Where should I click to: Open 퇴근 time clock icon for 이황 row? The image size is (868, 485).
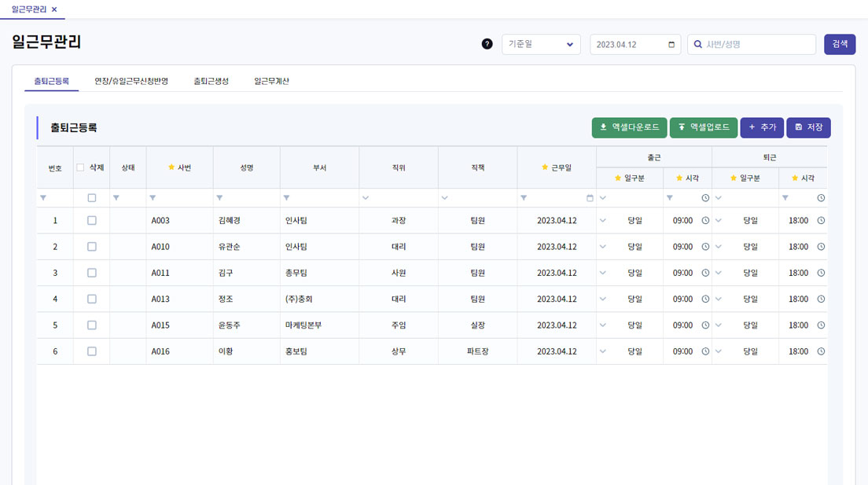coord(821,351)
